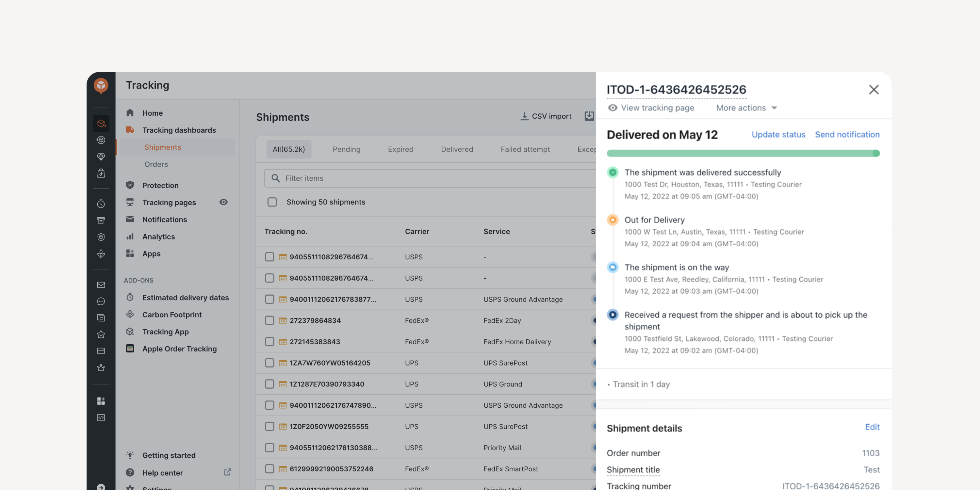Check the box for shipment 272379864834

point(269,320)
